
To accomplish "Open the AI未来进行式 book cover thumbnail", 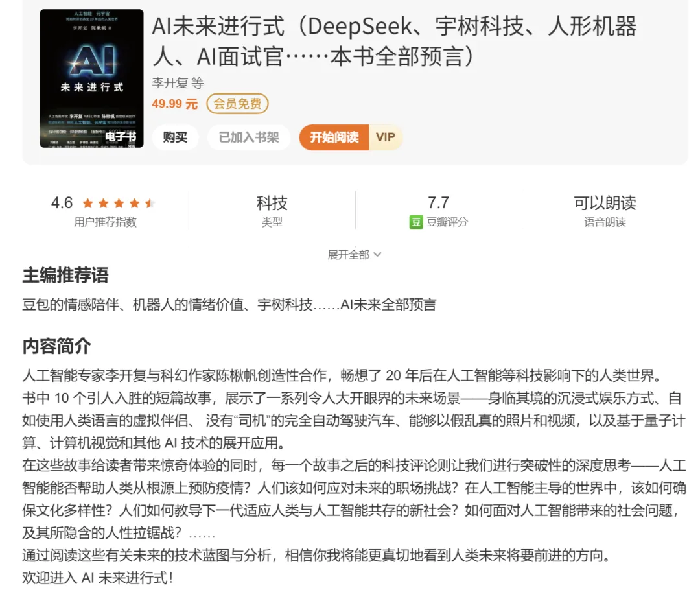I will click(x=91, y=78).
